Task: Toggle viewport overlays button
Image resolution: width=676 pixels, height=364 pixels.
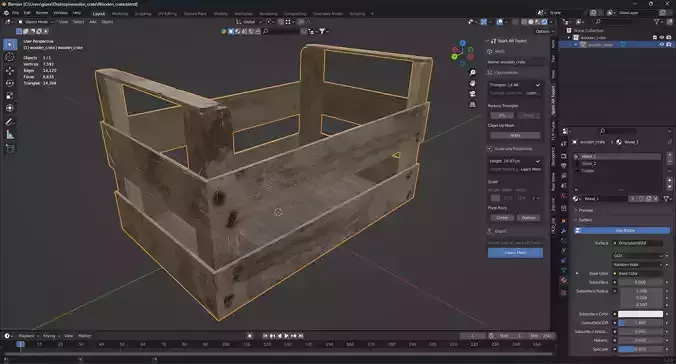Action: [500, 22]
